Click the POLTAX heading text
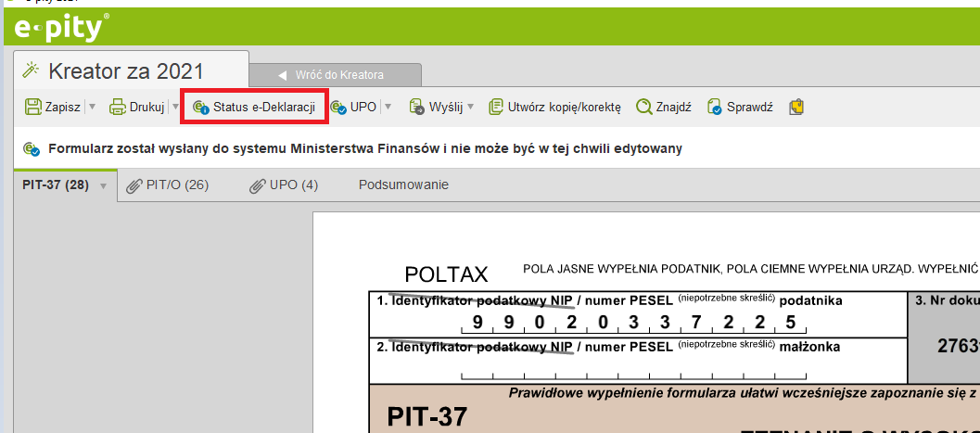The image size is (980, 433). [446, 274]
